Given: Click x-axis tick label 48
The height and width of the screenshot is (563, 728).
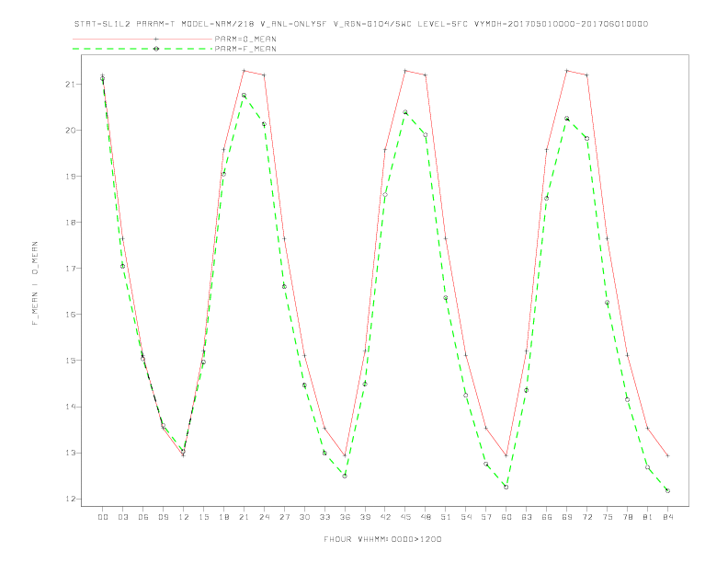Looking at the screenshot, I should click(426, 517).
